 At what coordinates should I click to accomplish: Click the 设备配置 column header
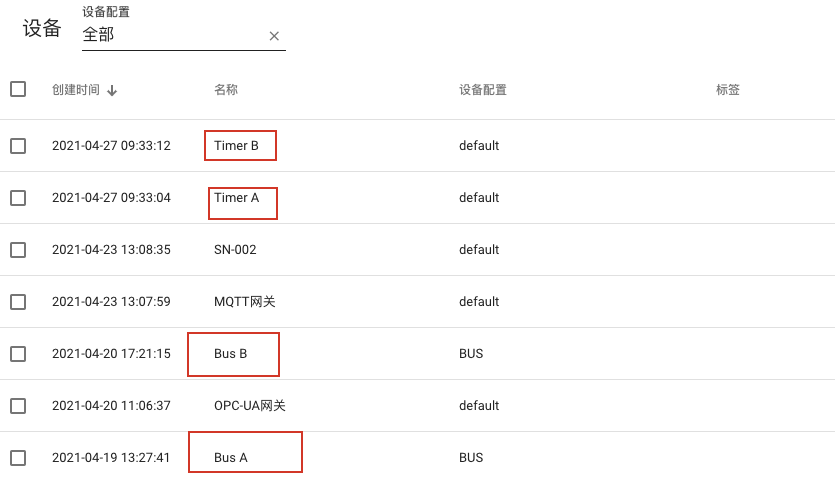(483, 89)
